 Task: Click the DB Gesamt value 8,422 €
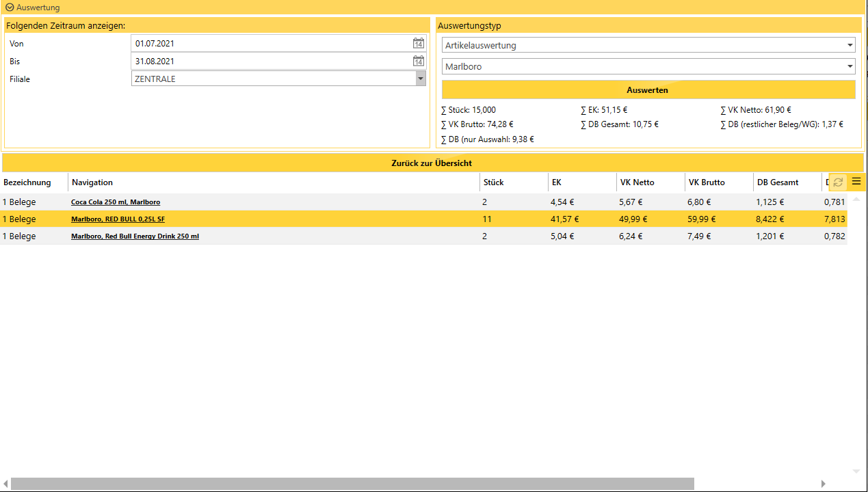click(x=770, y=219)
